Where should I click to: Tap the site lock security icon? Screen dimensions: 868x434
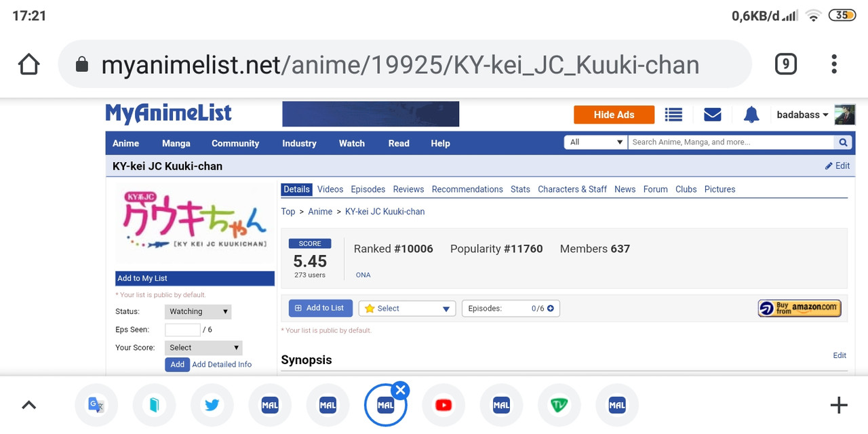(82, 64)
